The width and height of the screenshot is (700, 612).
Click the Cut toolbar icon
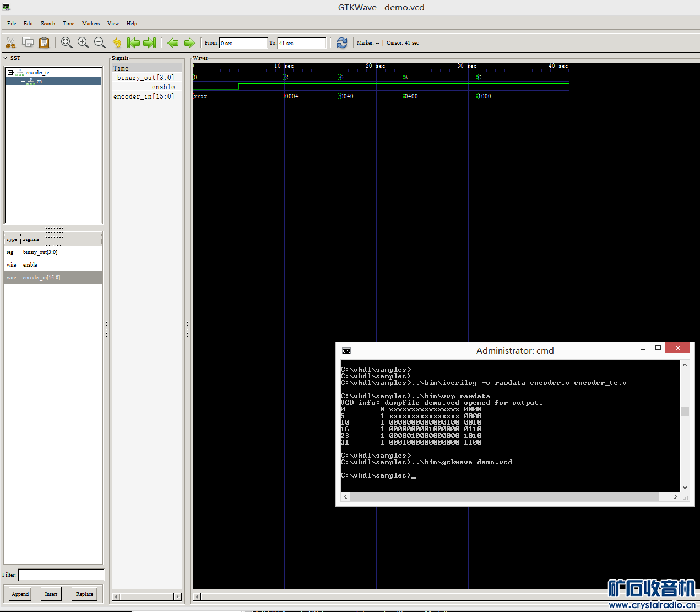coord(11,42)
